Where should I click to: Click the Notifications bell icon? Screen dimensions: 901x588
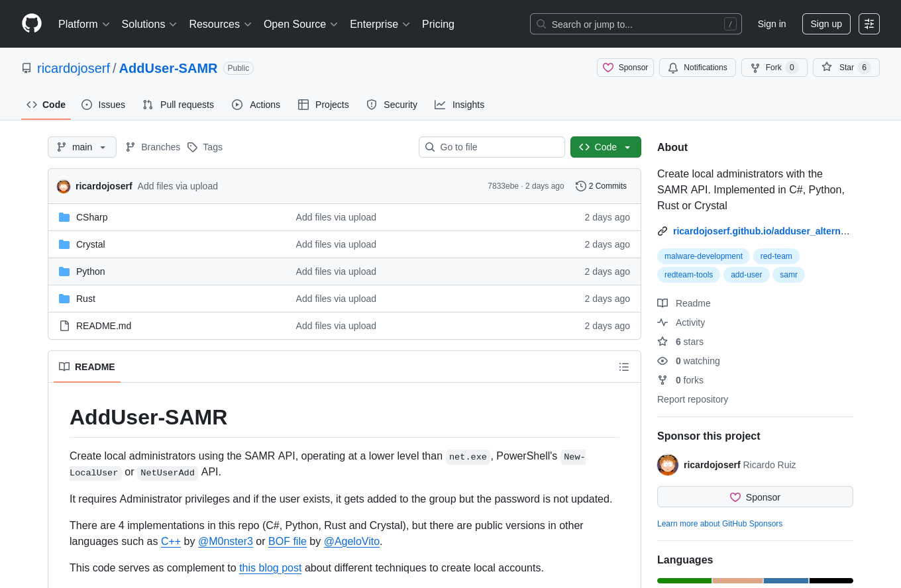[x=673, y=68]
